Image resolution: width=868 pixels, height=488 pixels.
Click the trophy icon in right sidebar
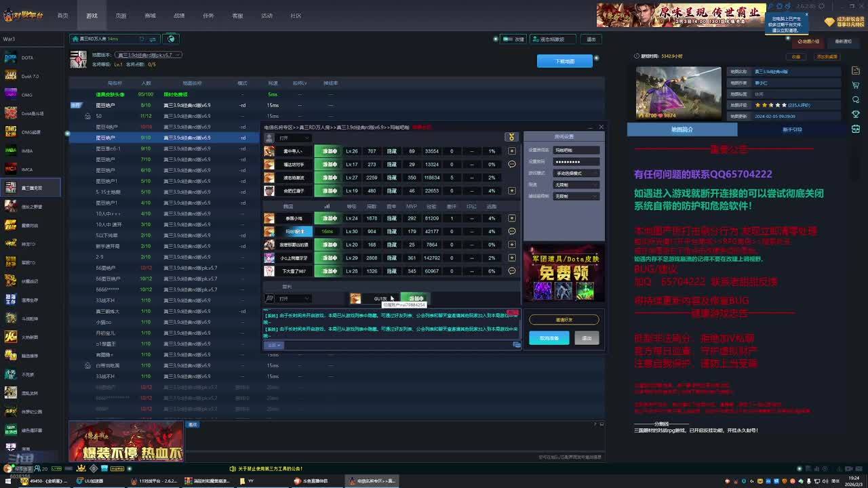click(x=856, y=114)
